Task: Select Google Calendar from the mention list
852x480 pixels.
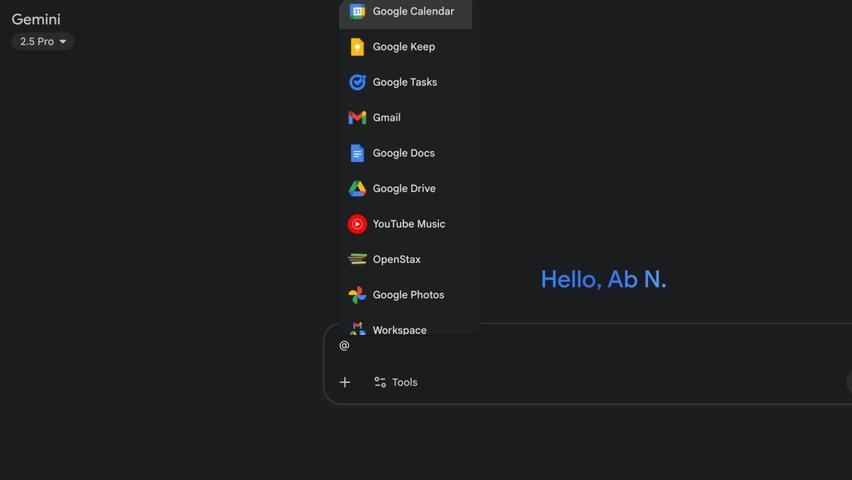Action: coord(413,12)
